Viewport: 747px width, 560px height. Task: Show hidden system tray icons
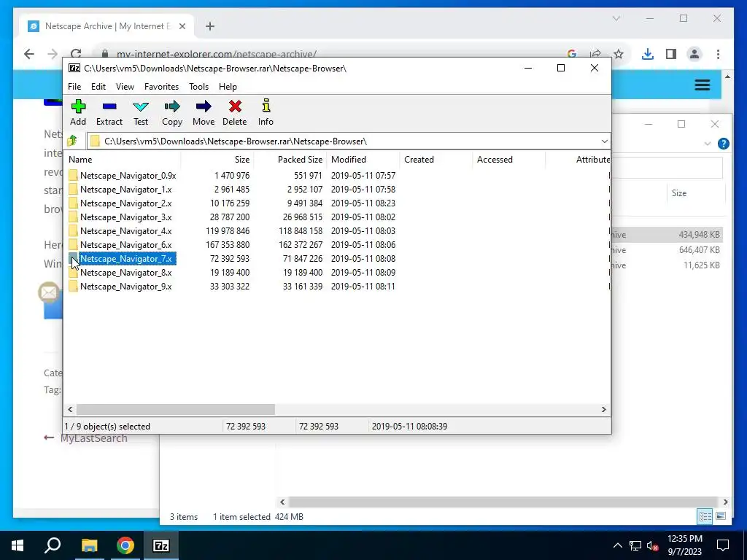click(617, 545)
